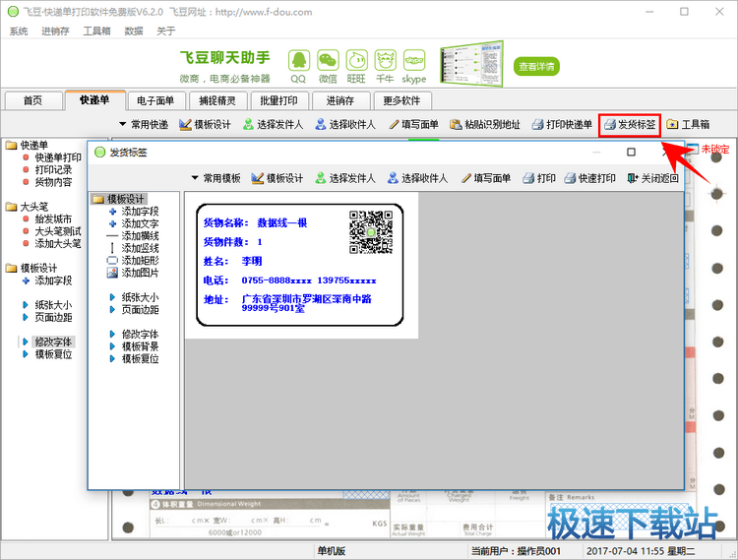Switch to the 捕捉精灵 tab
This screenshot has height=560, width=738.
click(x=217, y=100)
